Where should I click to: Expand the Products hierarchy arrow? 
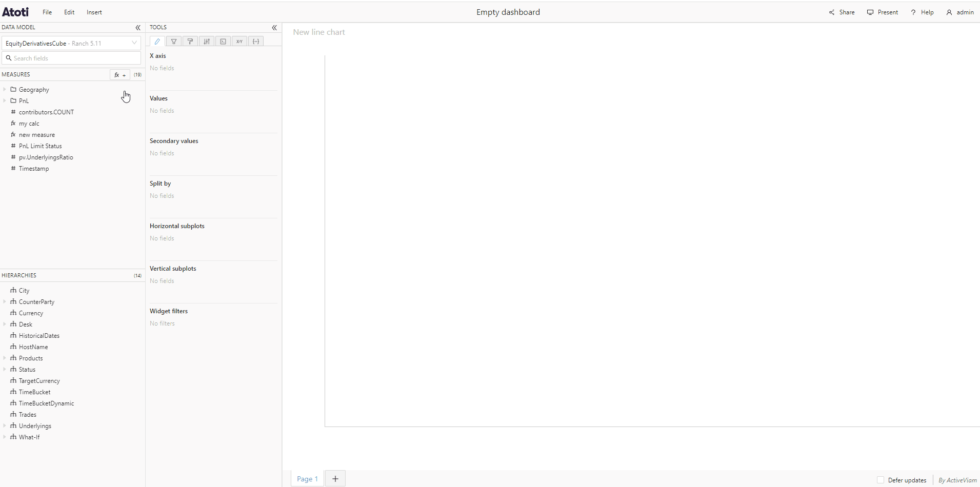coord(5,358)
